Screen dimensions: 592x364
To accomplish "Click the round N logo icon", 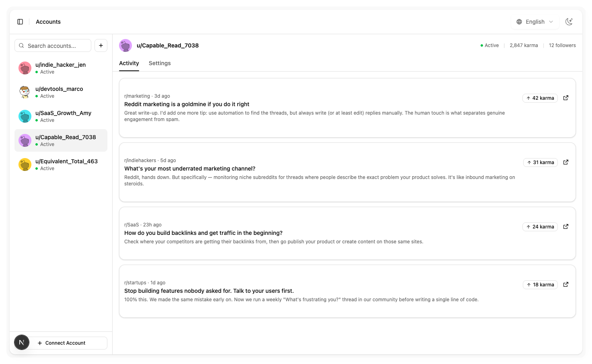I will 22,342.
